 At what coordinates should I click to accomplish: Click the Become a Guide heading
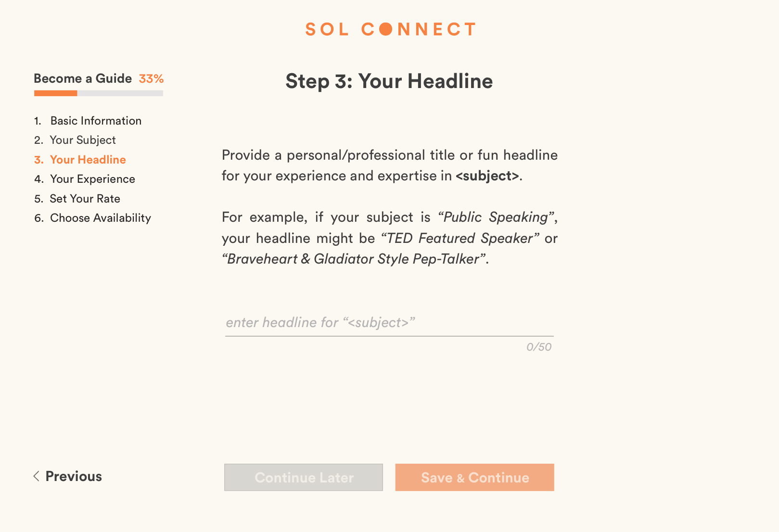pyautogui.click(x=83, y=78)
